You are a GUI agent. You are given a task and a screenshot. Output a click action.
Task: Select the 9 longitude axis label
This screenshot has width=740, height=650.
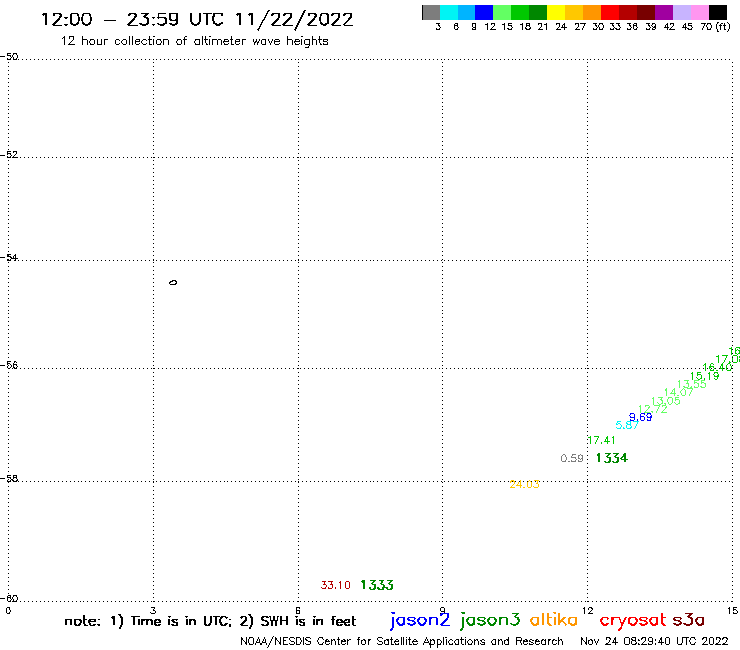pyautogui.click(x=442, y=611)
